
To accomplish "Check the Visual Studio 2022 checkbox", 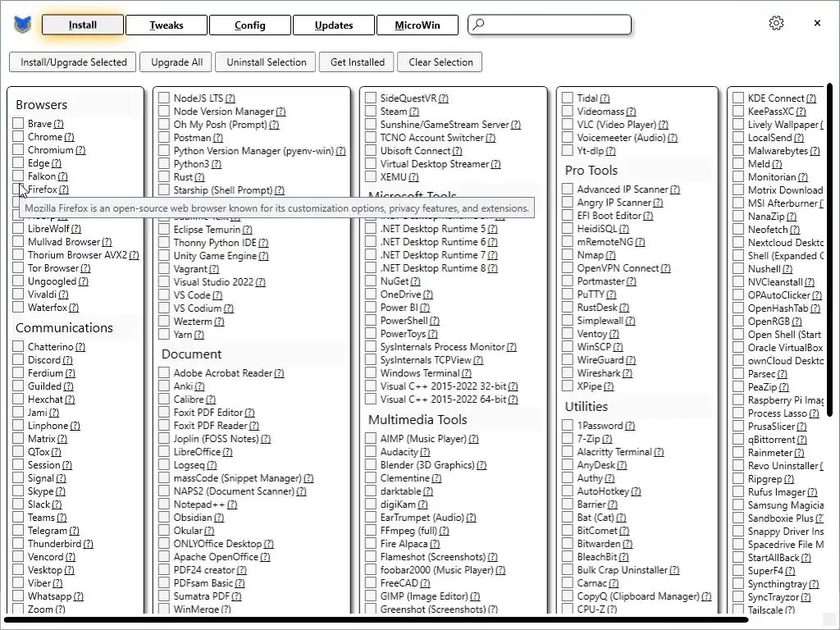I will coord(164,281).
